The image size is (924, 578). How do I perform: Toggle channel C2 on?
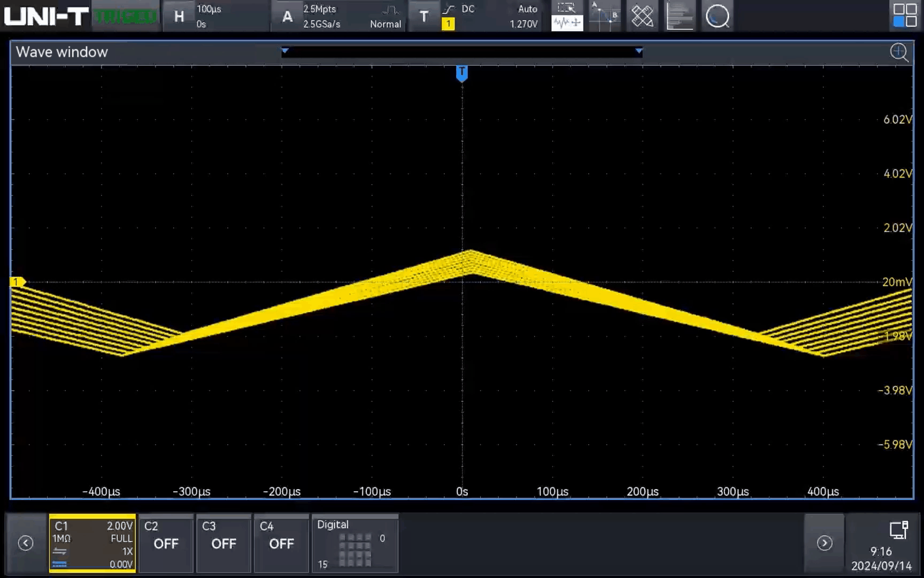(x=166, y=543)
